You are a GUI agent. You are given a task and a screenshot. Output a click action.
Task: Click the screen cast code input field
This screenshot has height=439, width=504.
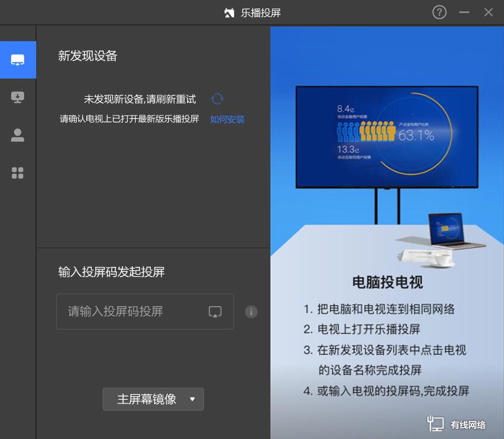pyautogui.click(x=133, y=311)
